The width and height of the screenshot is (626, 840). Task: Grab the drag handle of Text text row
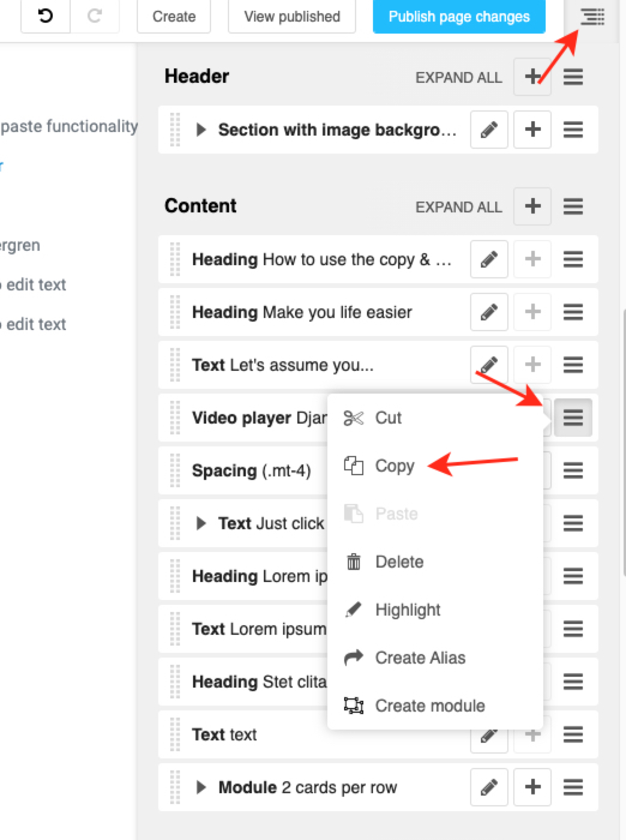pyautogui.click(x=175, y=734)
